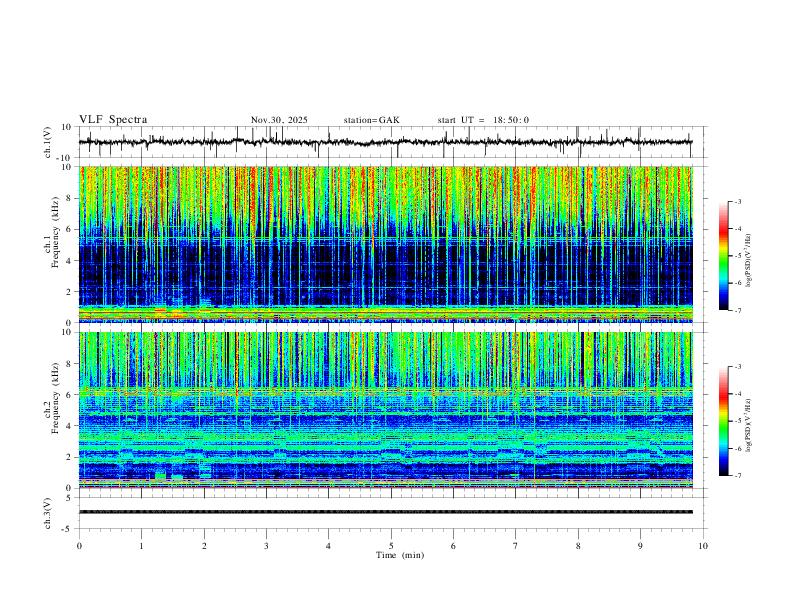Screen dimensions: 792x612
Task: Select the date text "Nov.30, 2025"
Action: [x=279, y=120]
